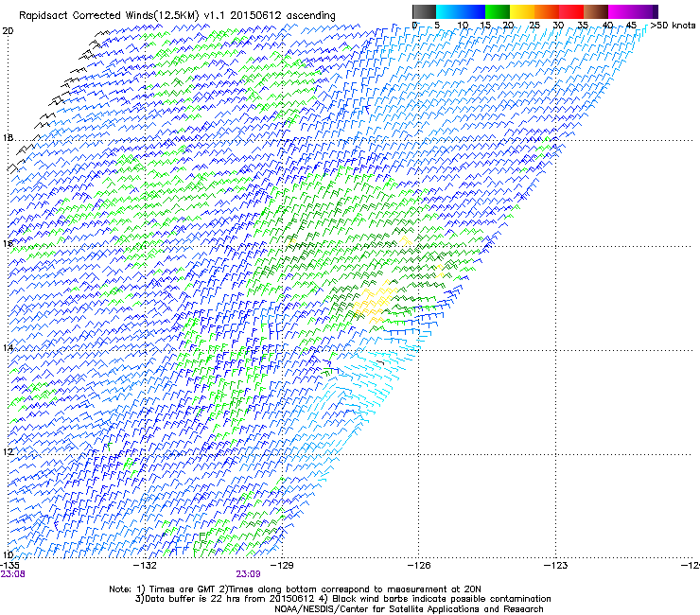Click the 'measurement at 20N' note text
700x615 pixels.
(436, 589)
